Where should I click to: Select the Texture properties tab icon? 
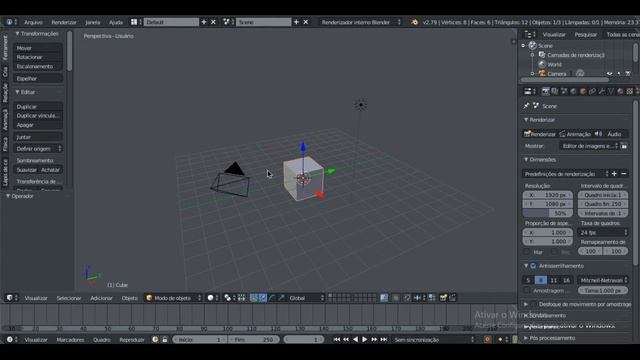(630, 91)
